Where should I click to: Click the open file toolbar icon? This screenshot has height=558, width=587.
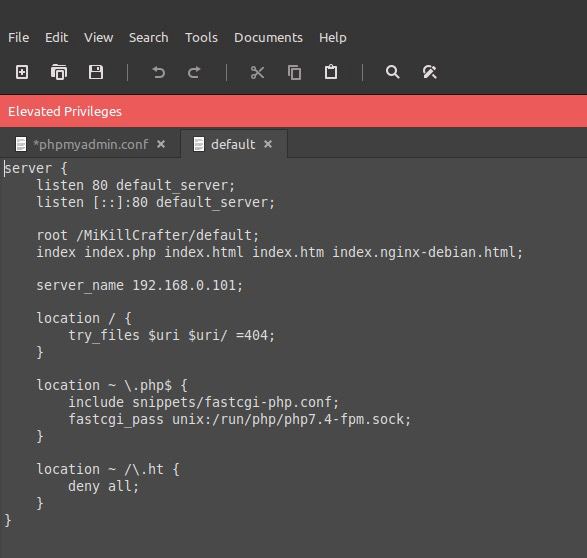tap(59, 72)
